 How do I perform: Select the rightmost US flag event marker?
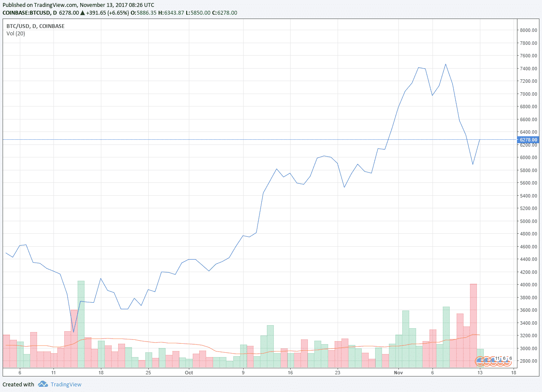pyautogui.click(x=508, y=361)
